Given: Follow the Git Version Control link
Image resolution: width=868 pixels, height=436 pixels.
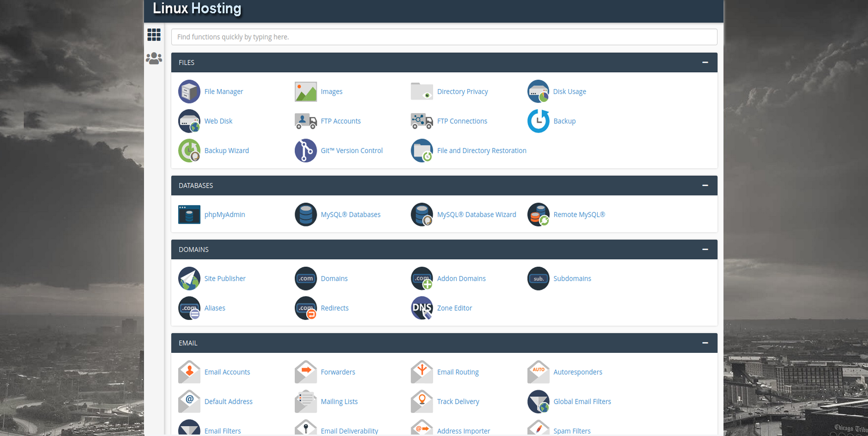Looking at the screenshot, I should coord(352,150).
